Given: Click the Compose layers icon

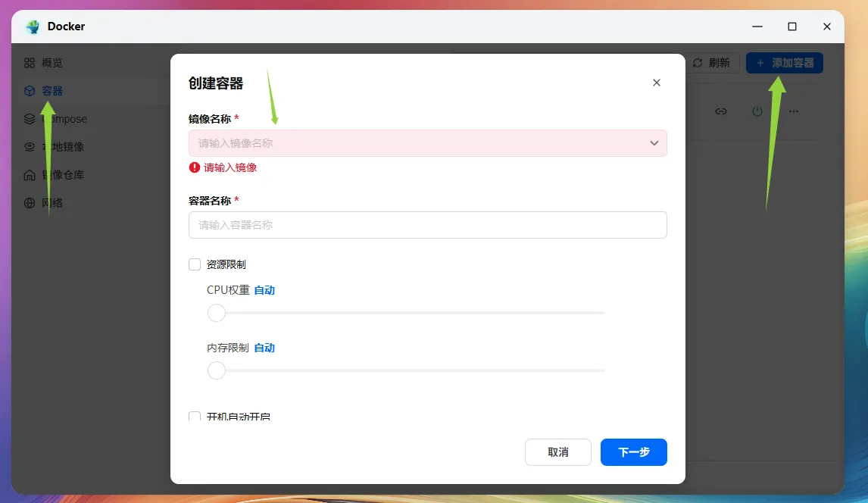Looking at the screenshot, I should (x=30, y=119).
